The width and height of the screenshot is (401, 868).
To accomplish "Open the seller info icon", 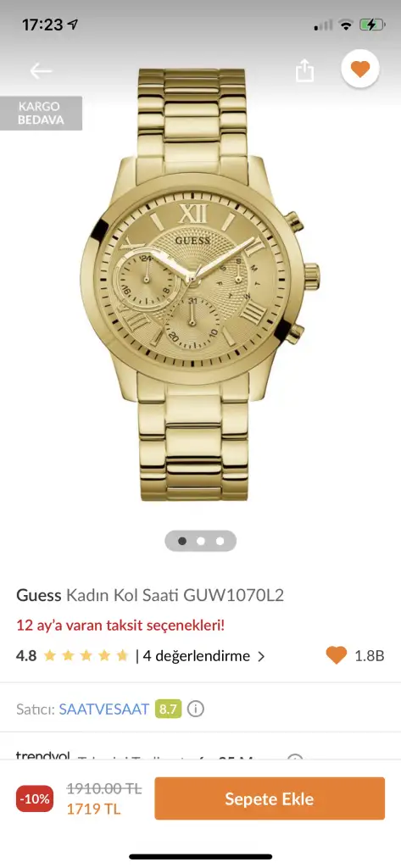I will point(196,709).
